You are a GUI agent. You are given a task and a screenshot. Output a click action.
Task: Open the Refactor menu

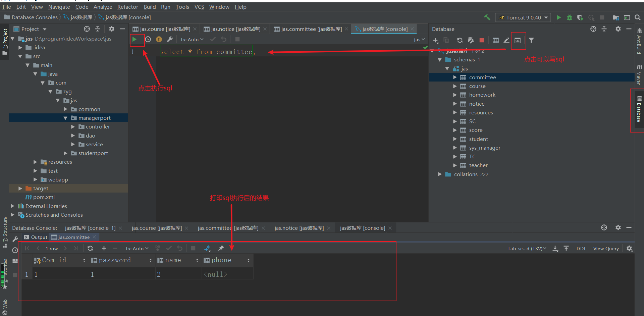pyautogui.click(x=127, y=7)
